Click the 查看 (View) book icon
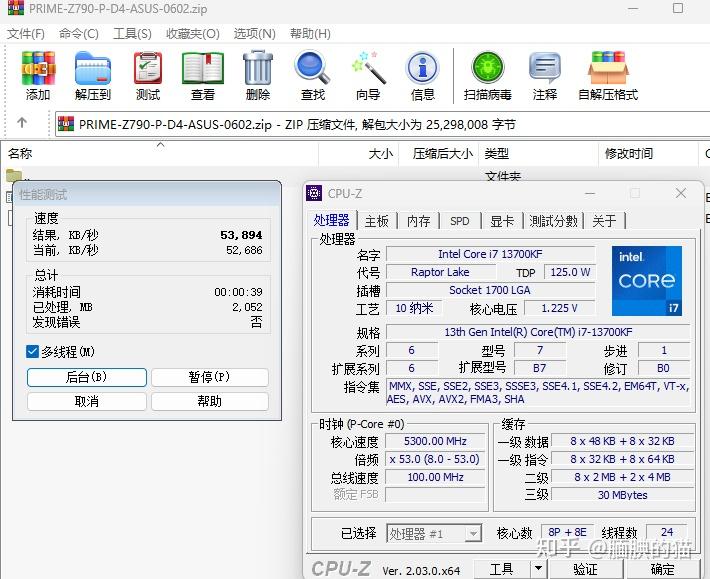The height and width of the screenshot is (579, 710). pos(202,68)
